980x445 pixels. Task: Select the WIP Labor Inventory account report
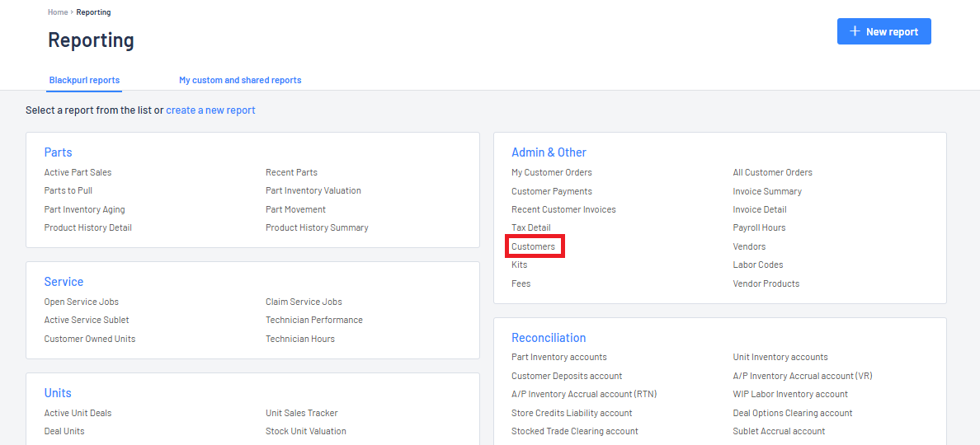pos(790,394)
